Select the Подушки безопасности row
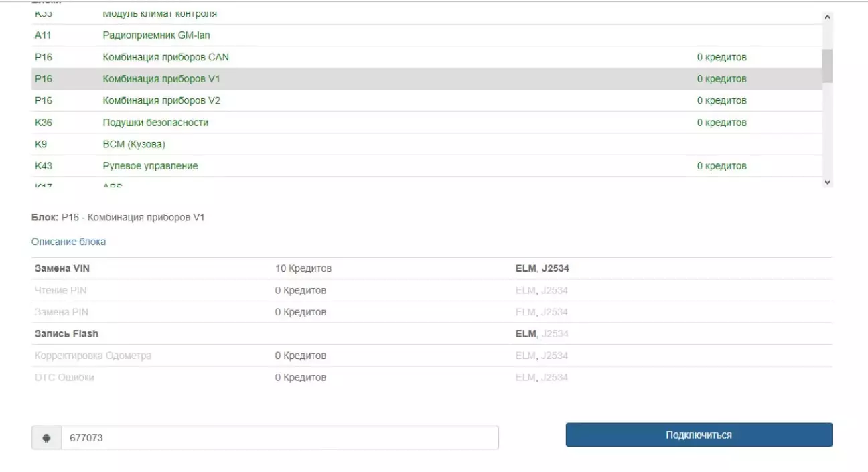 pyautogui.click(x=427, y=123)
